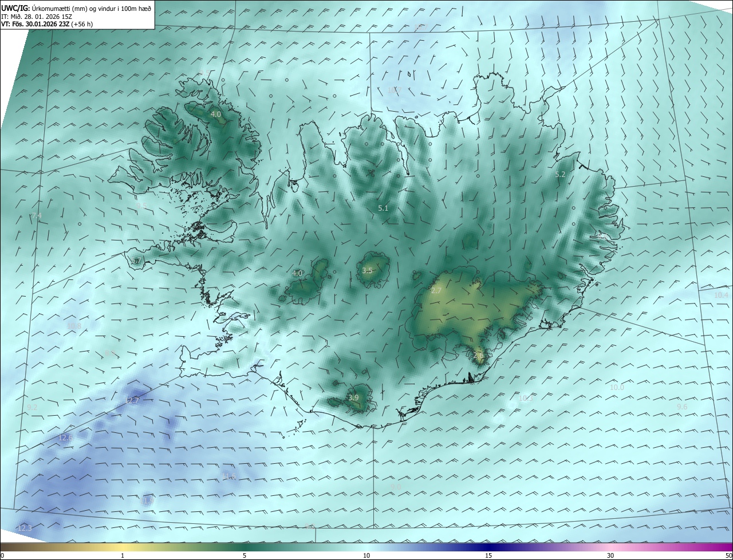Click the yellow segment of the color bar
The image size is (733, 560).
tap(123, 547)
